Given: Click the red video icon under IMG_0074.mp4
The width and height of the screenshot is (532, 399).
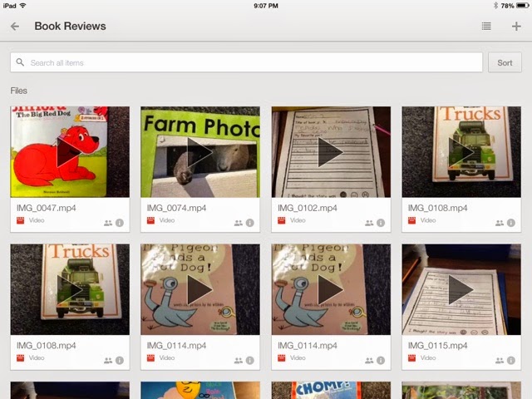Looking at the screenshot, I should click(150, 220).
